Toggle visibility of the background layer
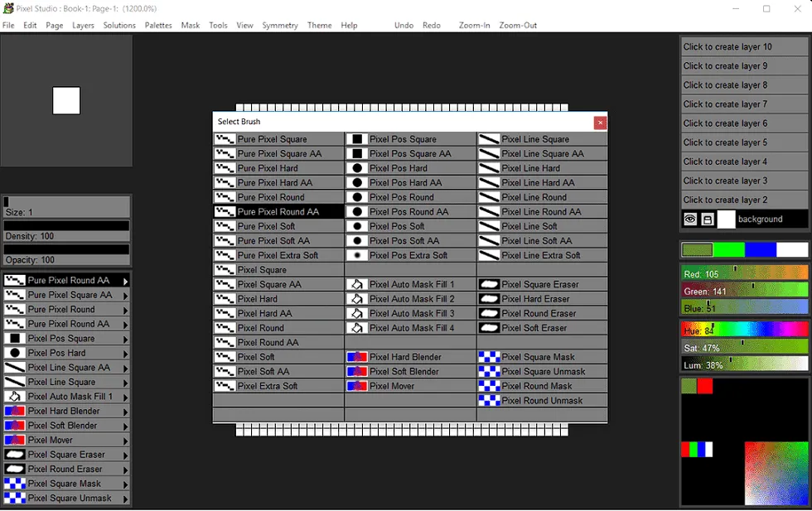This screenshot has height=511, width=812. (689, 219)
